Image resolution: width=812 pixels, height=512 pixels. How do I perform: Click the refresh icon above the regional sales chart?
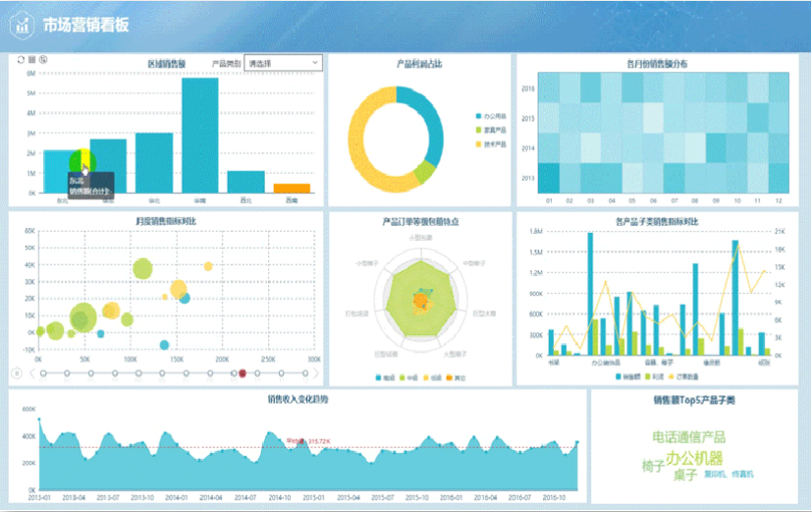(21, 60)
